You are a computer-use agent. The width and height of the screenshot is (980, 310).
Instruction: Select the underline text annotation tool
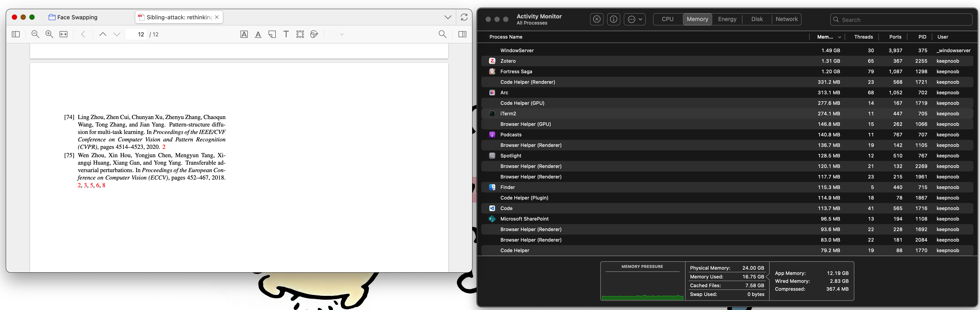[258, 34]
